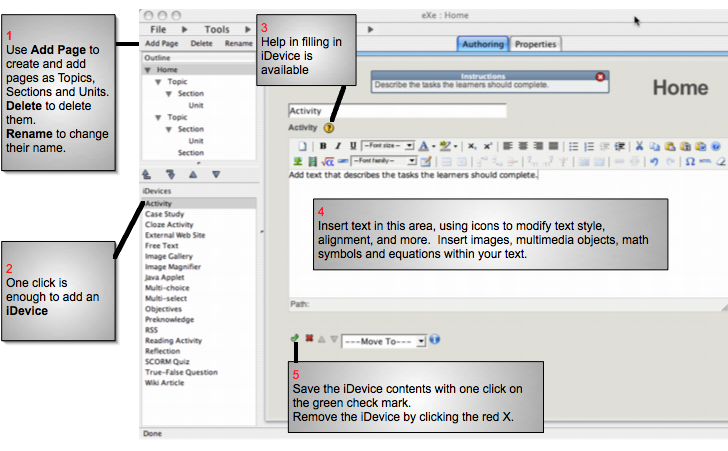The image size is (728, 451).
Task: Demote the outline node with down-right arrow icon
Action: 170,175
